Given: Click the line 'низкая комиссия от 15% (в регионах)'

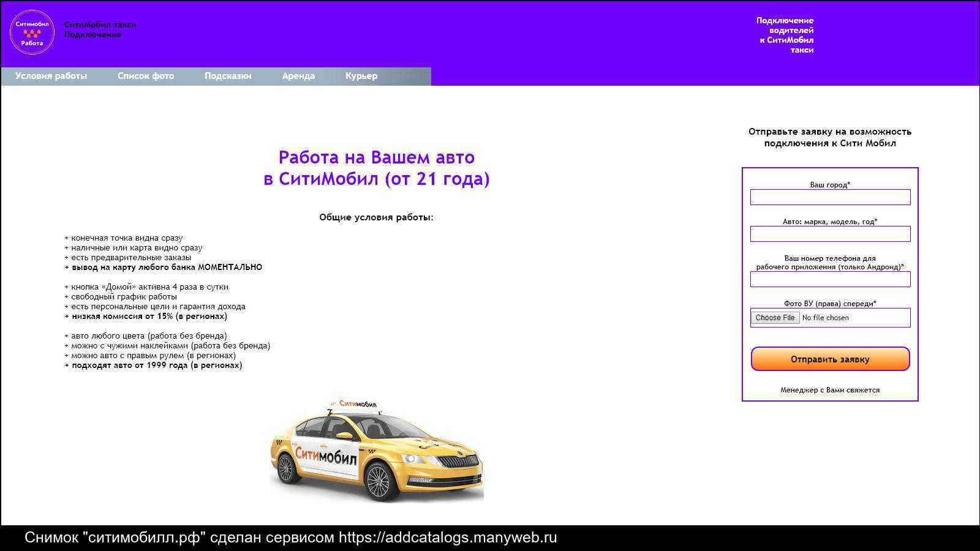Looking at the screenshot, I should pos(149,317).
